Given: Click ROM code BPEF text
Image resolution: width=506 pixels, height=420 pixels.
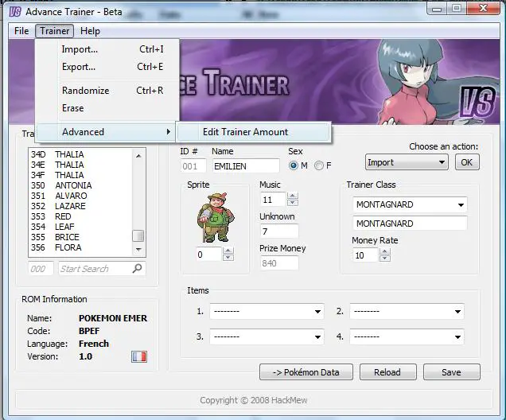Looking at the screenshot, I should click(89, 331).
